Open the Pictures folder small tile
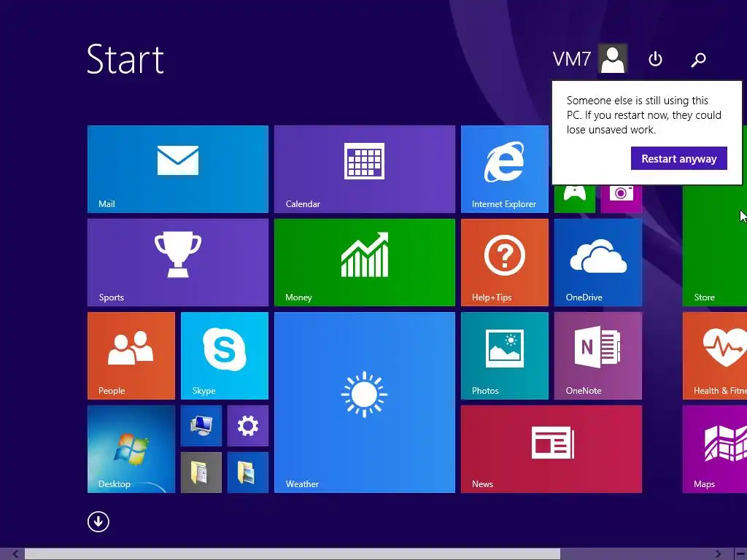The height and width of the screenshot is (560, 747). (x=248, y=472)
